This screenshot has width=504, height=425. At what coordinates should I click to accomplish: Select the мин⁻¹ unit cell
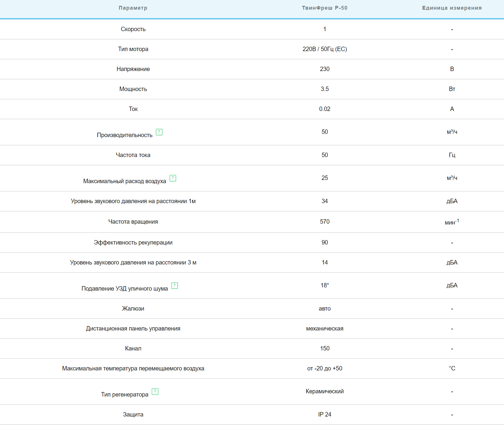(452, 222)
